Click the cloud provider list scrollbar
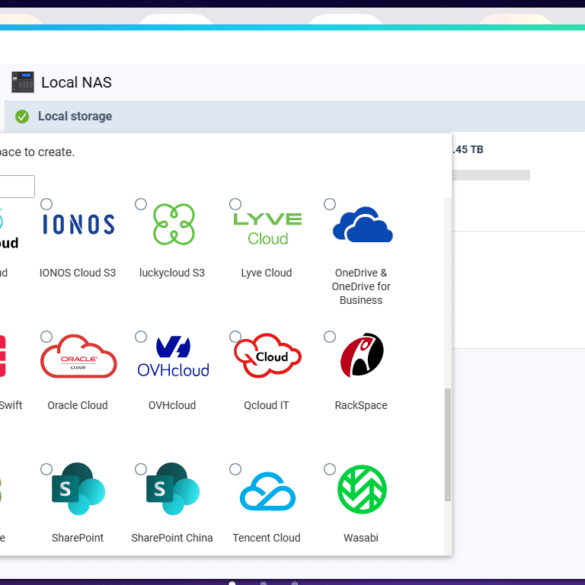The image size is (585, 585). click(448, 445)
